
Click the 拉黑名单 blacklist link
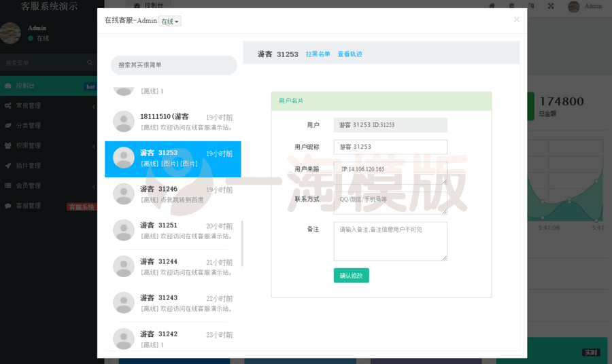tap(318, 54)
